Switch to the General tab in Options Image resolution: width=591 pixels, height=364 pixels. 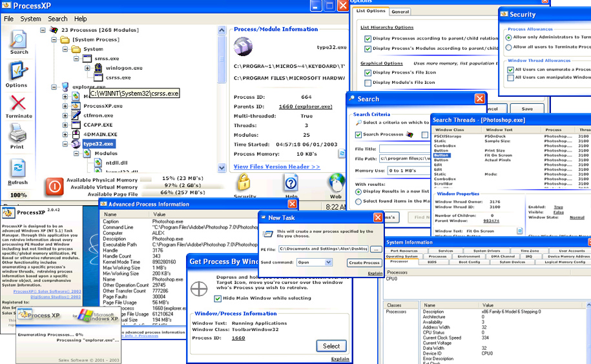coord(400,12)
